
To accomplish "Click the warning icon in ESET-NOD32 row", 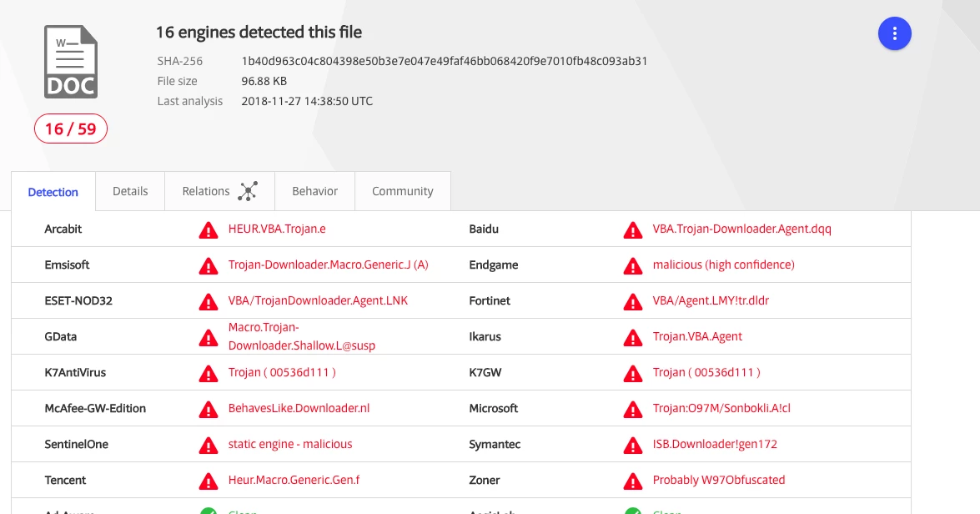I will click(x=209, y=302).
